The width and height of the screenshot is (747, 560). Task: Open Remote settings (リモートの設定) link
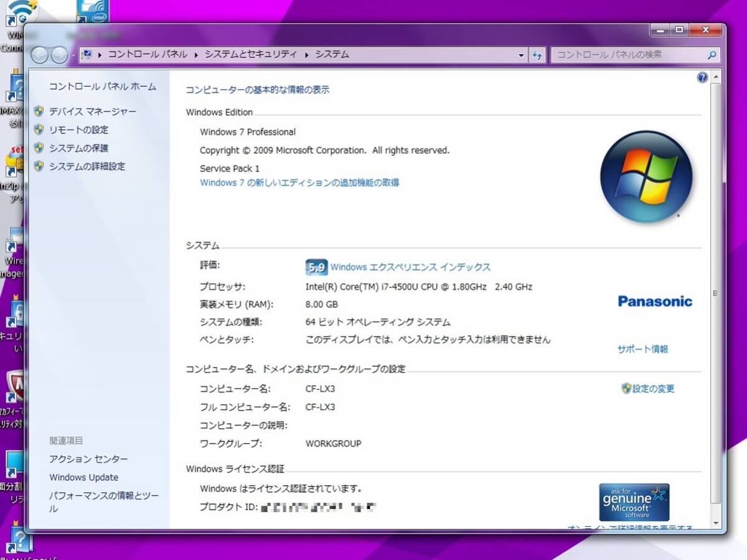click(79, 129)
